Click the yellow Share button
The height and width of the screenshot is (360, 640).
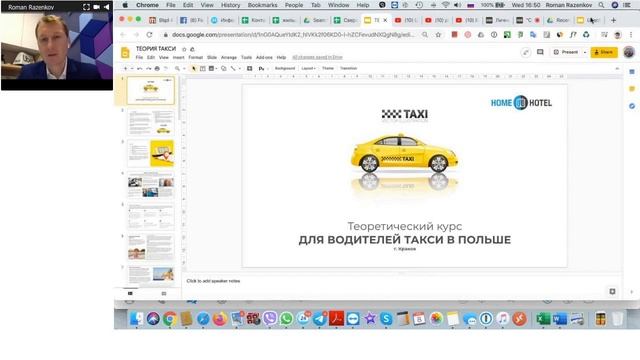pyautogui.click(x=604, y=52)
